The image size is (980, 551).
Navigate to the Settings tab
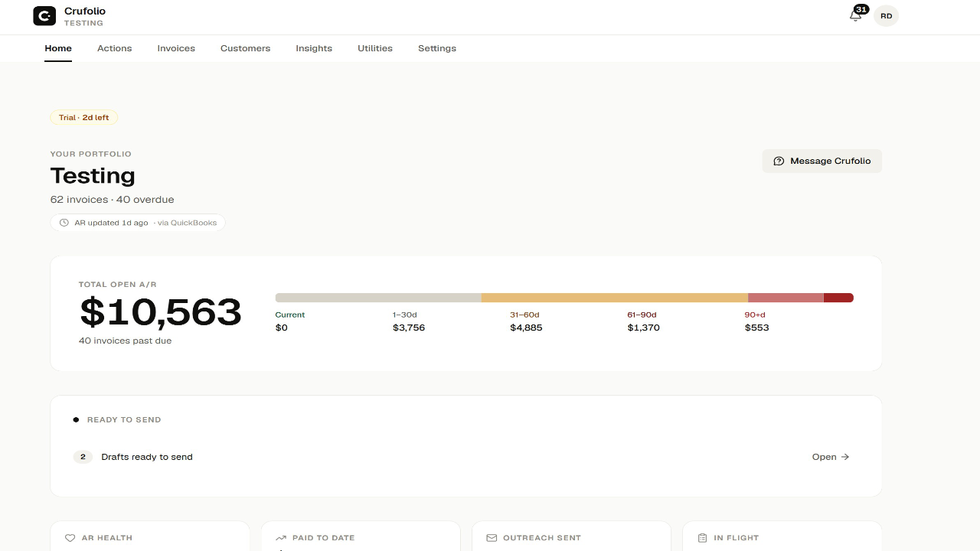pos(437,48)
